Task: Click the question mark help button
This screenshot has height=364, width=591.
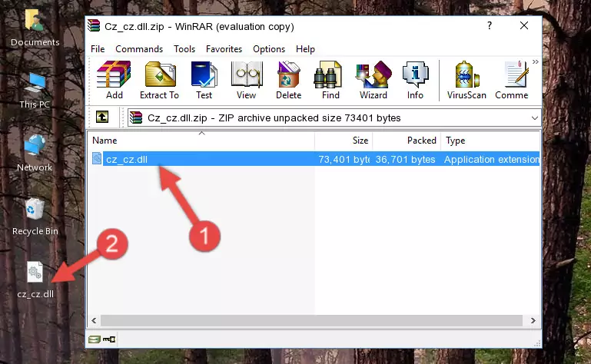Action: coord(490,25)
